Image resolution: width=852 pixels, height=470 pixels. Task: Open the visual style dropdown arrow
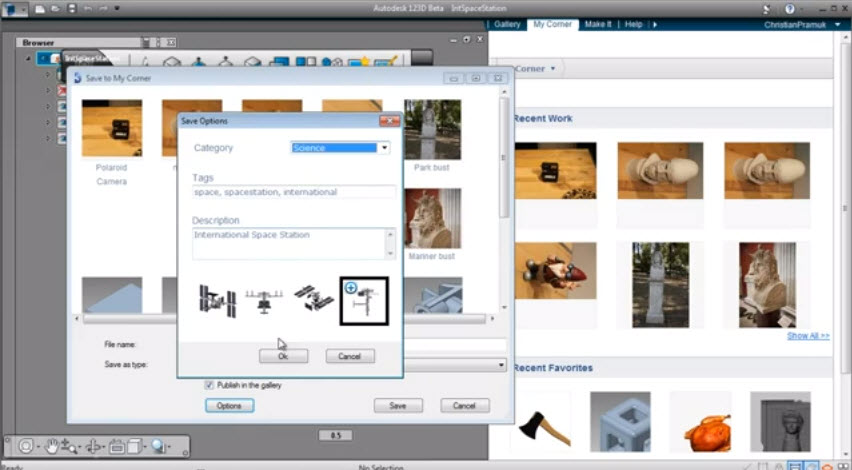[170, 447]
